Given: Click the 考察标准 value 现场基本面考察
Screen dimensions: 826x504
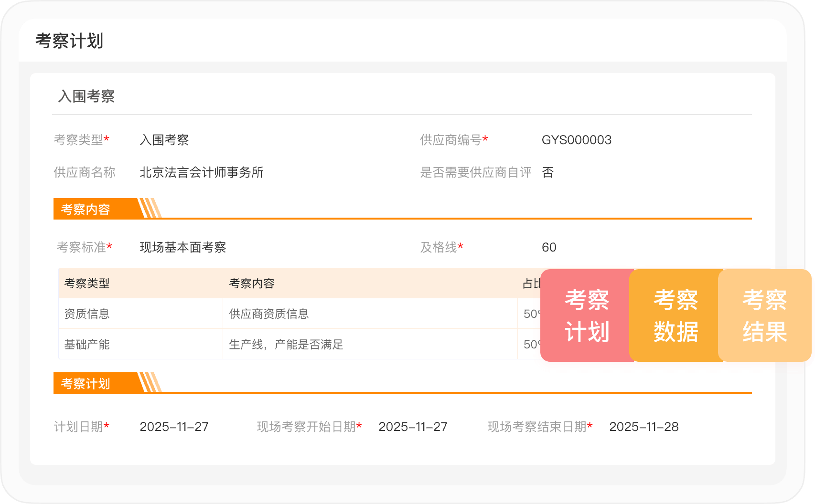Looking at the screenshot, I should pyautogui.click(x=182, y=247).
